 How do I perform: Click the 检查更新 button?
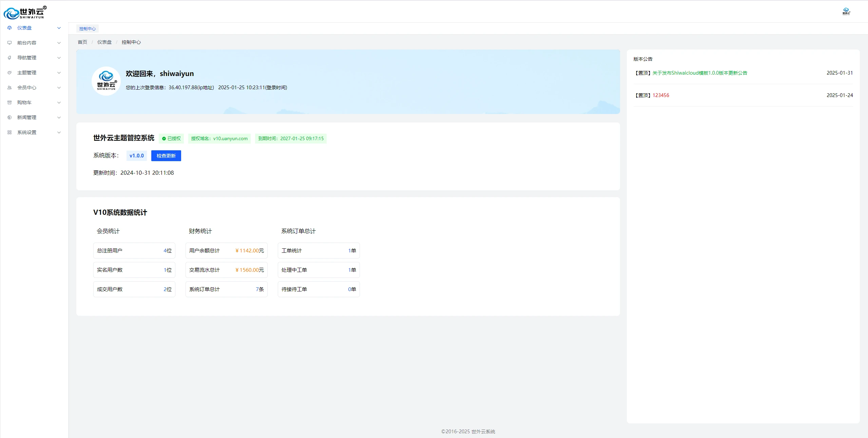click(x=166, y=156)
